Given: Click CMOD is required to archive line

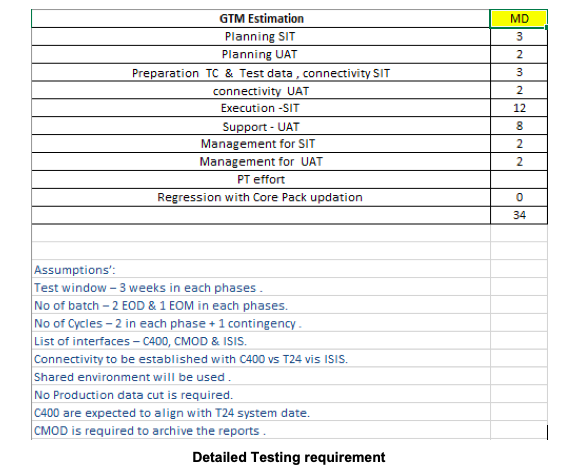Looking at the screenshot, I should [150, 431].
